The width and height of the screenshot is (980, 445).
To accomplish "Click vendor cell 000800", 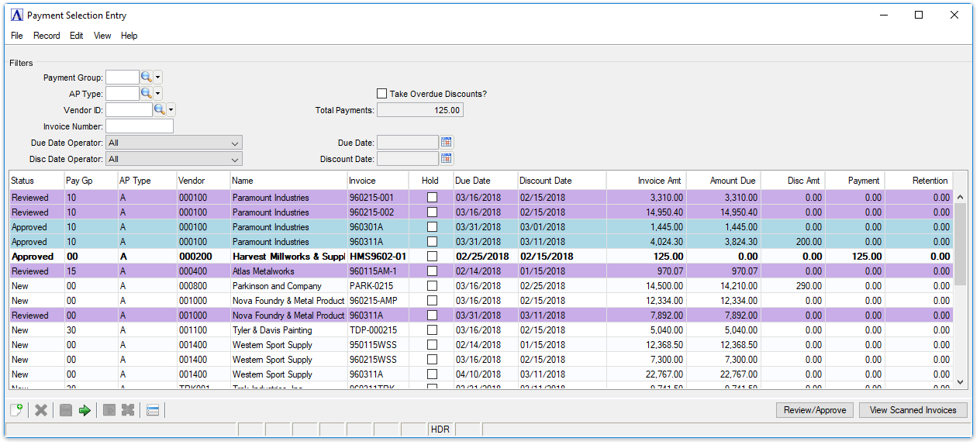I will (x=203, y=286).
